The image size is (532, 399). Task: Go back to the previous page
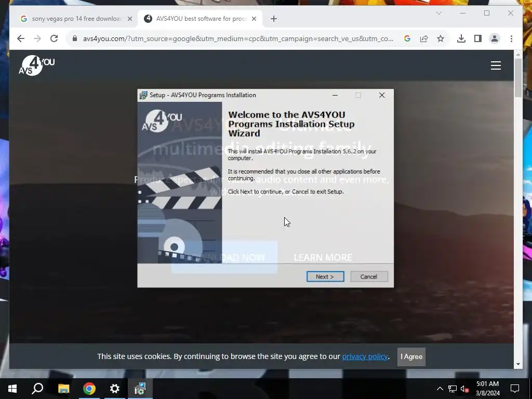pos(21,38)
